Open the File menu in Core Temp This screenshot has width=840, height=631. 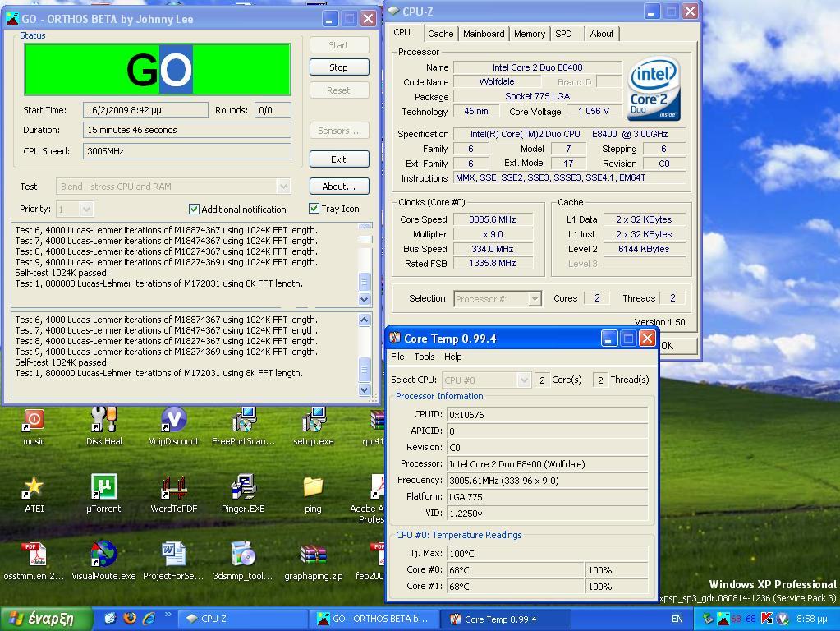tap(397, 357)
